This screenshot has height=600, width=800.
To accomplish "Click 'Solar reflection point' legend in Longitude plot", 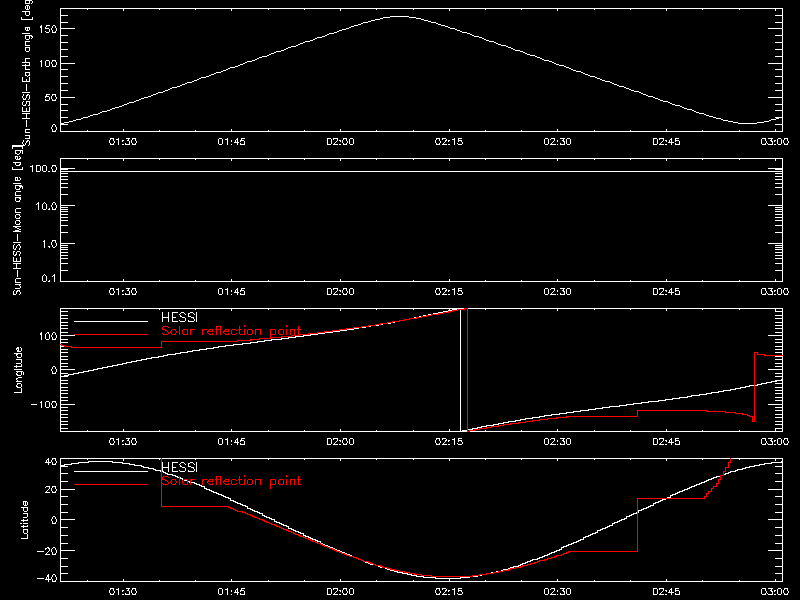I will pyautogui.click(x=231, y=331).
